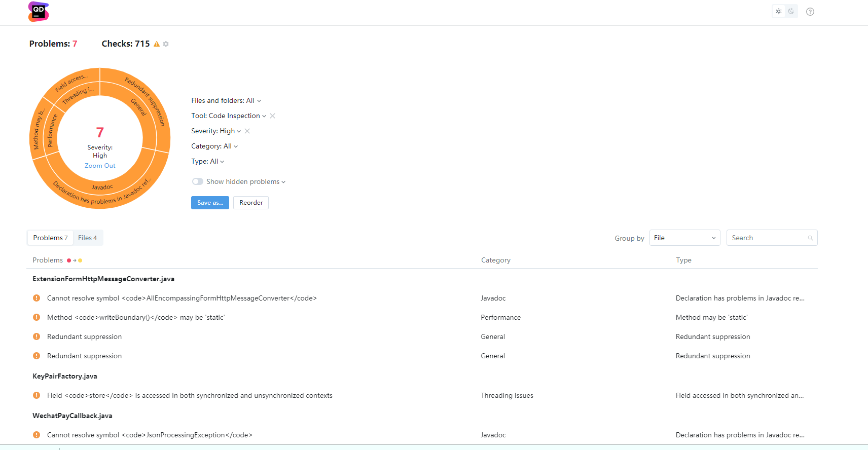Switch to the dark theme moon icon
868x450 pixels.
coord(791,12)
